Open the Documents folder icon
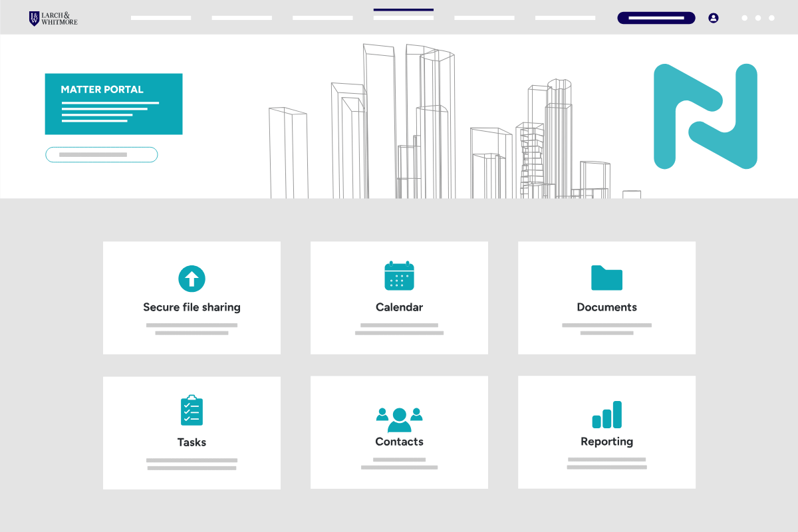 pyautogui.click(x=606, y=277)
